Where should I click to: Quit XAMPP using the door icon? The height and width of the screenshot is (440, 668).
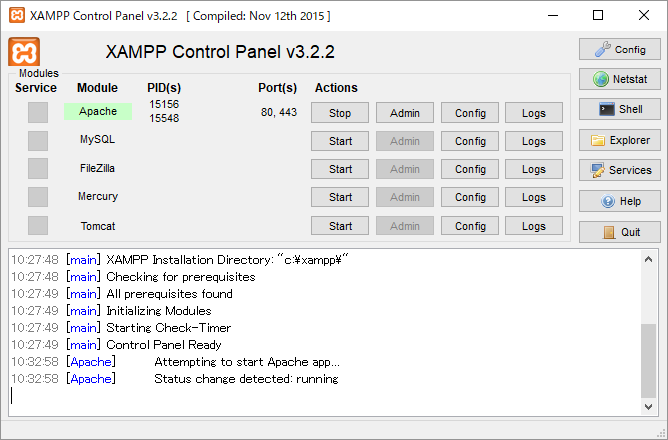[619, 232]
